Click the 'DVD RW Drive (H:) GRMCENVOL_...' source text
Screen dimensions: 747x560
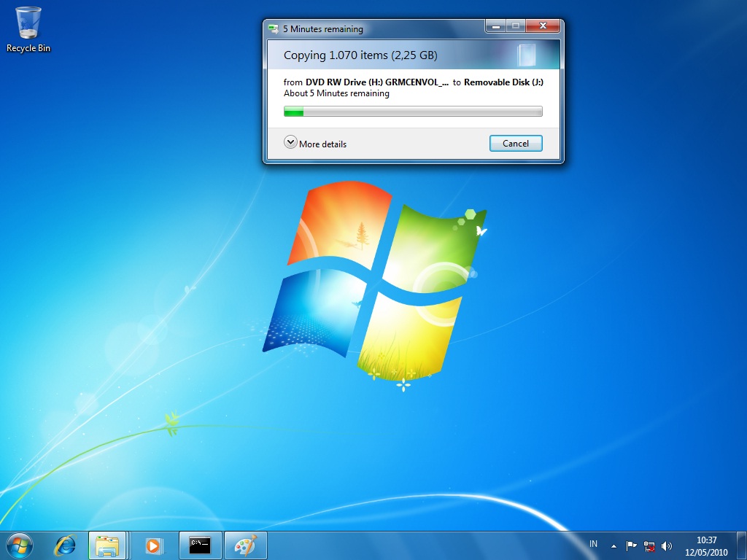(x=377, y=82)
